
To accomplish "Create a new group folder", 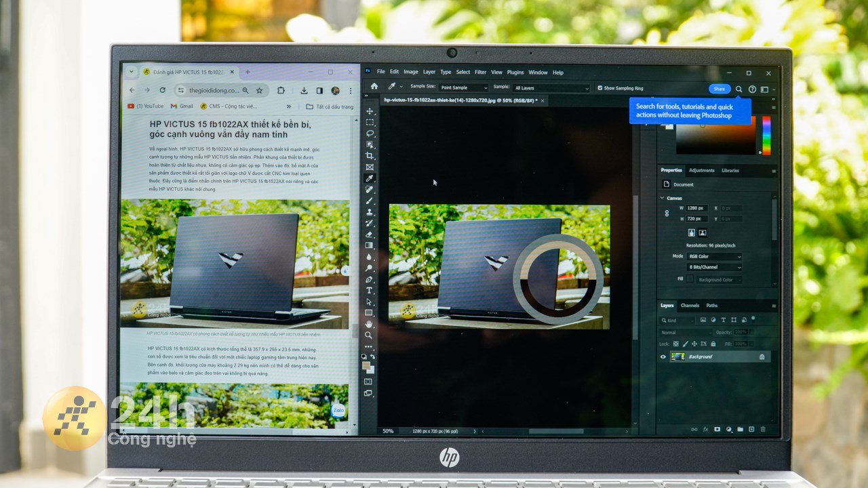I will (741, 429).
